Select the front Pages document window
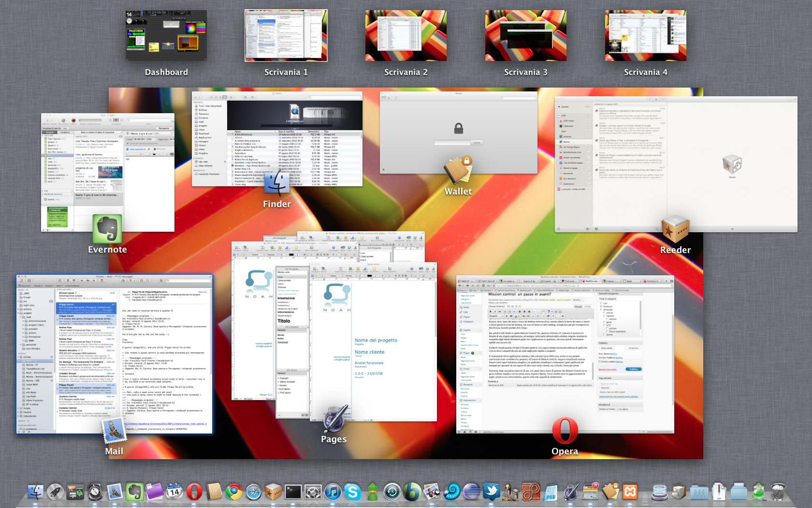This screenshot has width=812, height=508. click(373, 342)
